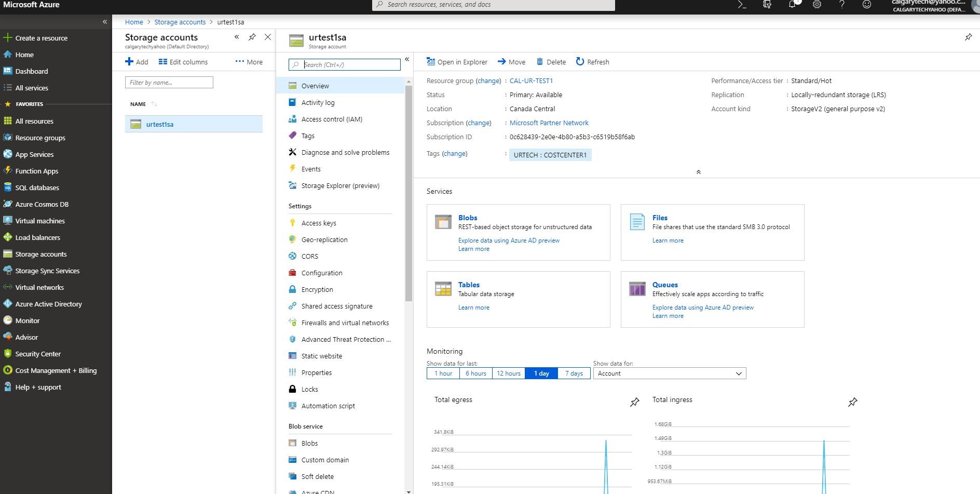The height and width of the screenshot is (494, 980).
Task: Select the 12 hours time range
Action: 508,373
